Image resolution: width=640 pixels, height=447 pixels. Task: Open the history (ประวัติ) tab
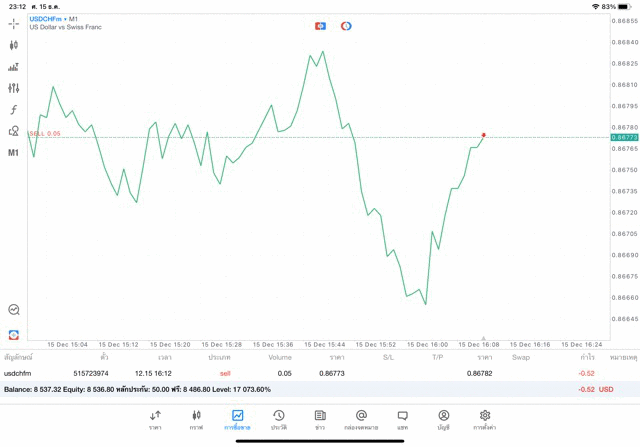279,419
